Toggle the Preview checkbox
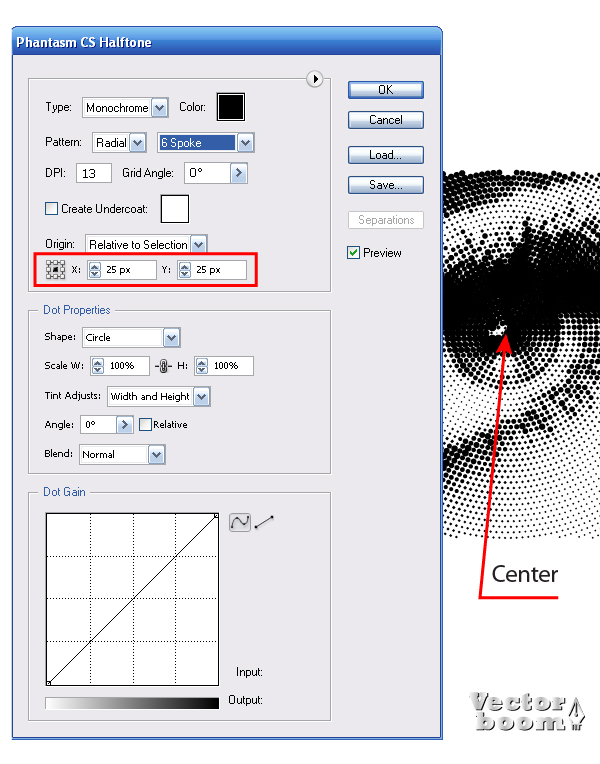 tap(353, 252)
